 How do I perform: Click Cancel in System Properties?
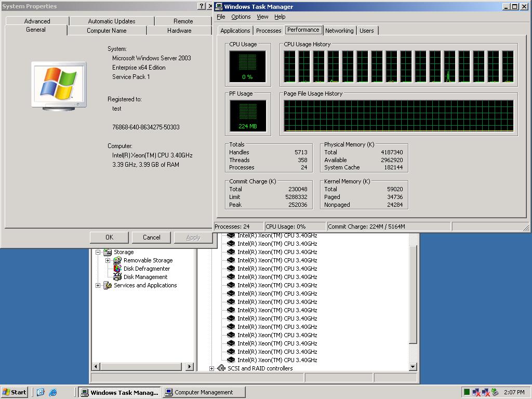coord(151,237)
